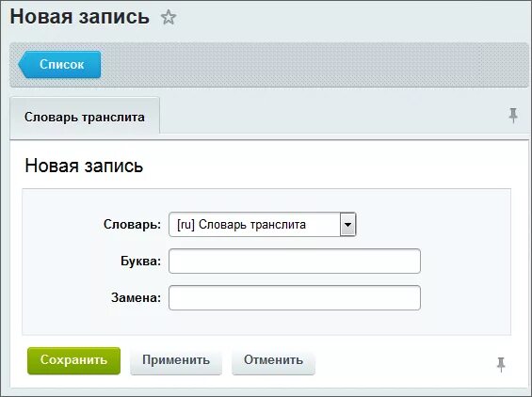Click the Буква: field label
532x397 pixels.
tap(140, 261)
